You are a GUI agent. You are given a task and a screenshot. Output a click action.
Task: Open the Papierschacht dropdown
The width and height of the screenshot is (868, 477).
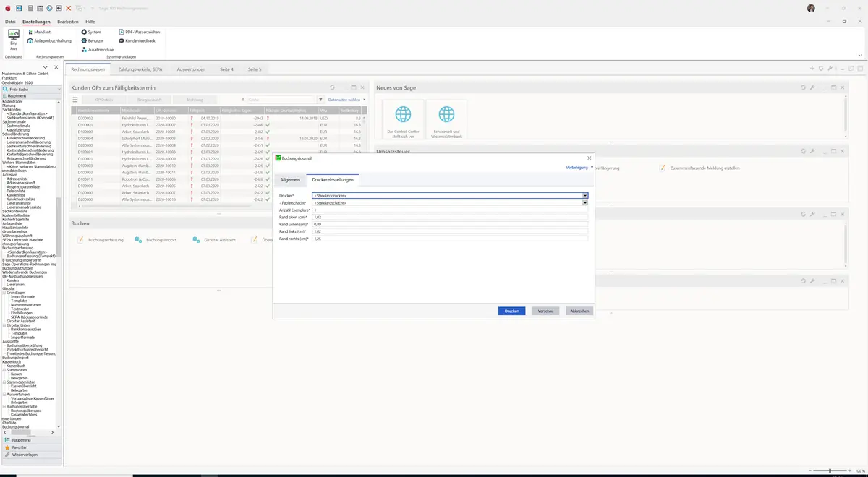pyautogui.click(x=586, y=203)
